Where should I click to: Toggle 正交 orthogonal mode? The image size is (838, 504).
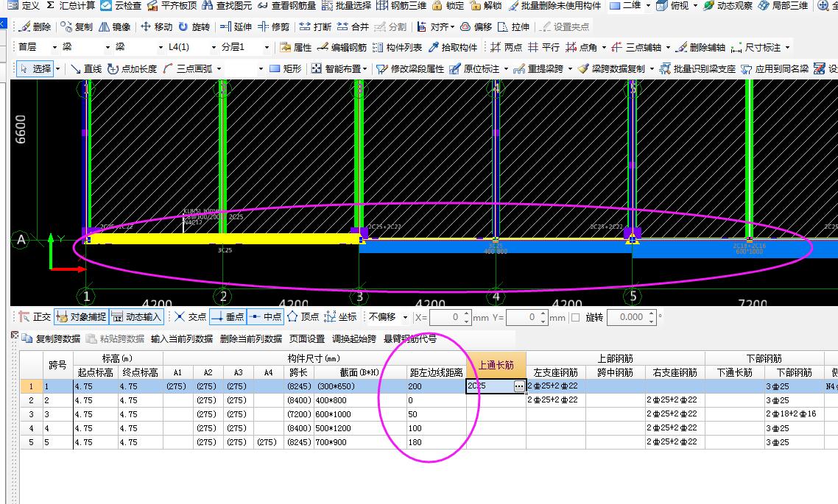coord(35,317)
